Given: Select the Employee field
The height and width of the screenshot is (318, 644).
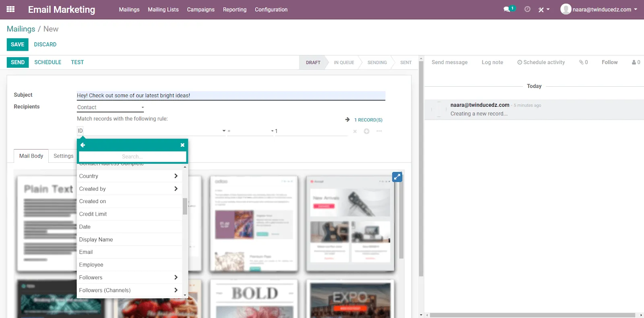Looking at the screenshot, I should coord(130,265).
